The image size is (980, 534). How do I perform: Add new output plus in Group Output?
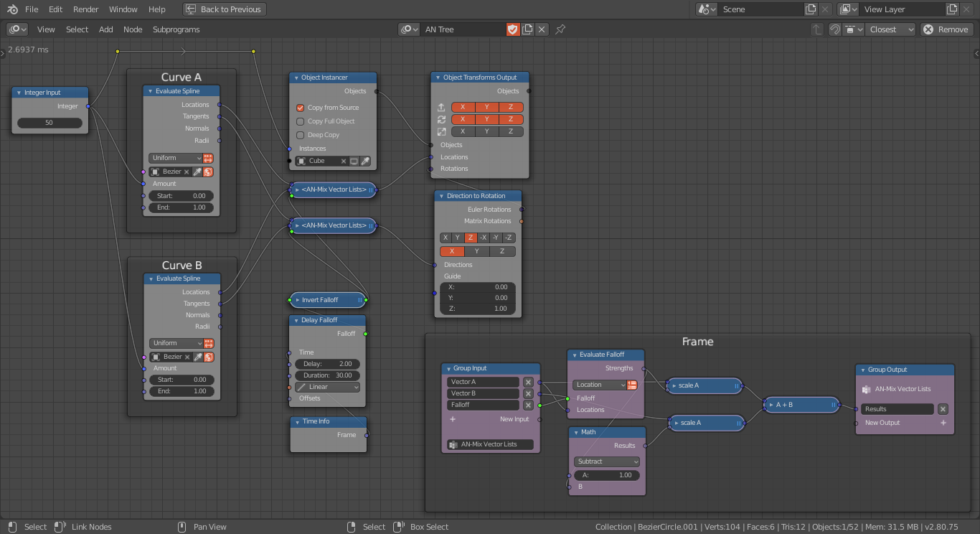tap(943, 423)
